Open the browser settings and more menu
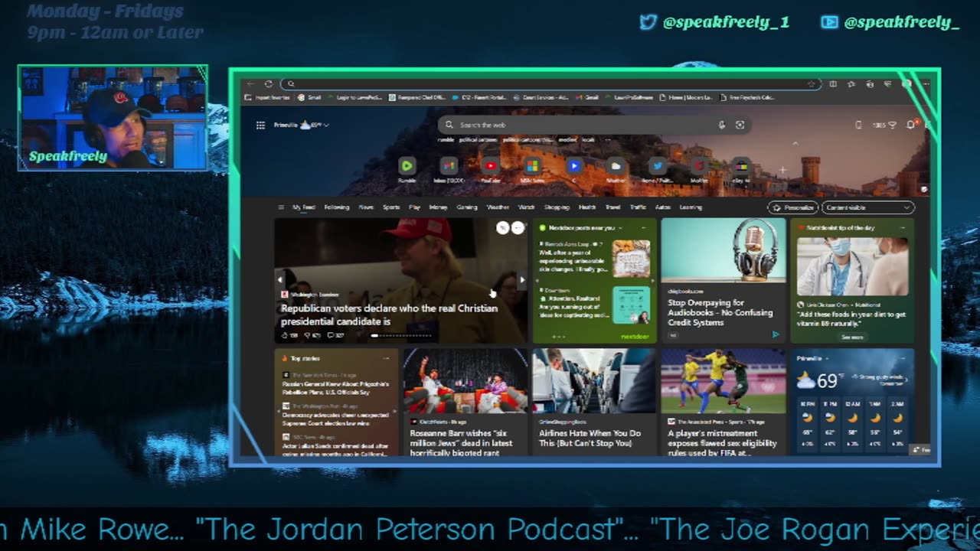 click(x=926, y=83)
